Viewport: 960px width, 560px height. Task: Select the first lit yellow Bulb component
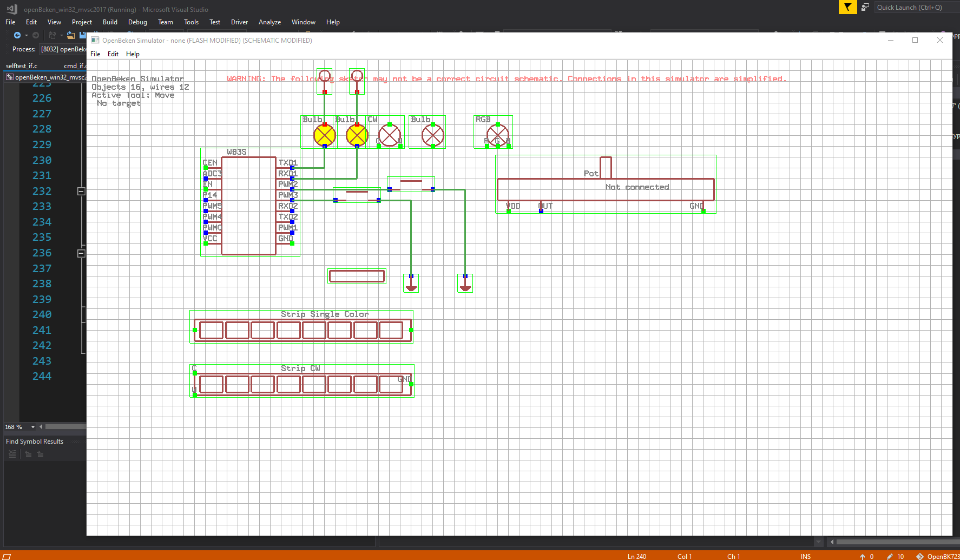tap(325, 135)
